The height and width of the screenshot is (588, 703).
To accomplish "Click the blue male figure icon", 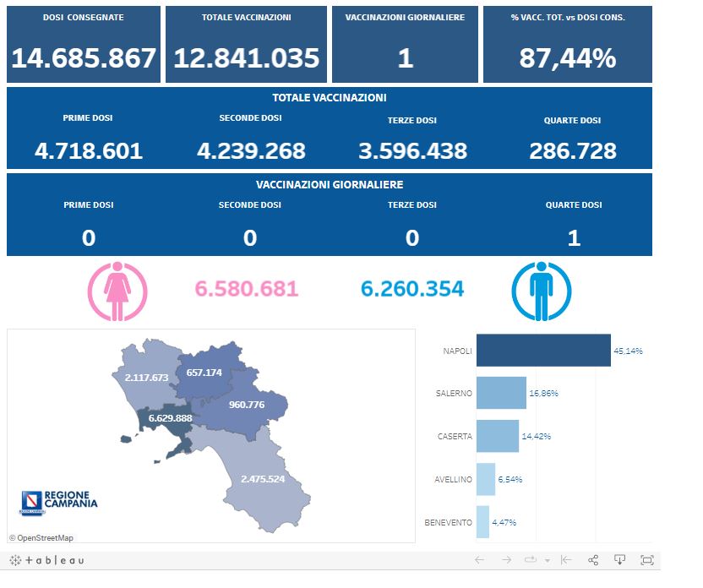I will point(542,290).
